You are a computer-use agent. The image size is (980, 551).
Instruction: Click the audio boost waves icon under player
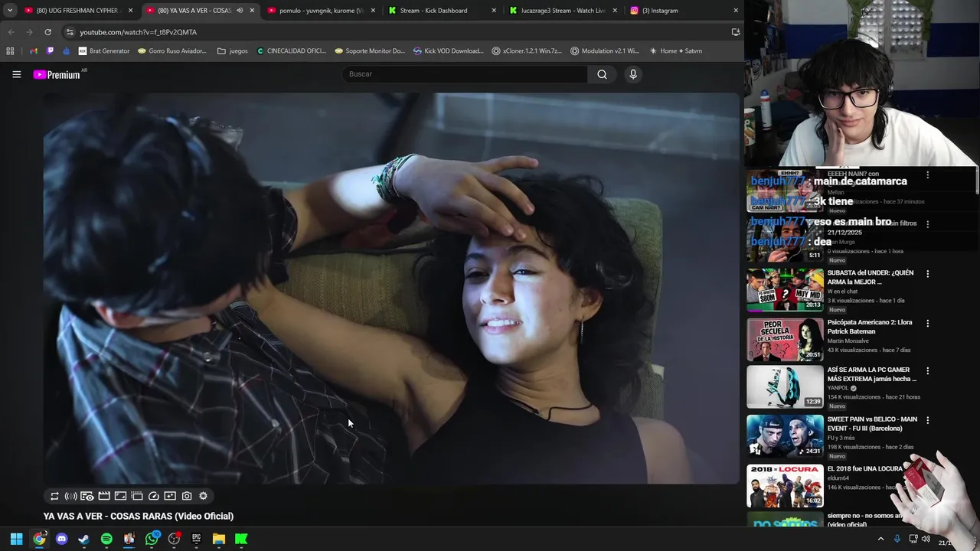point(70,496)
